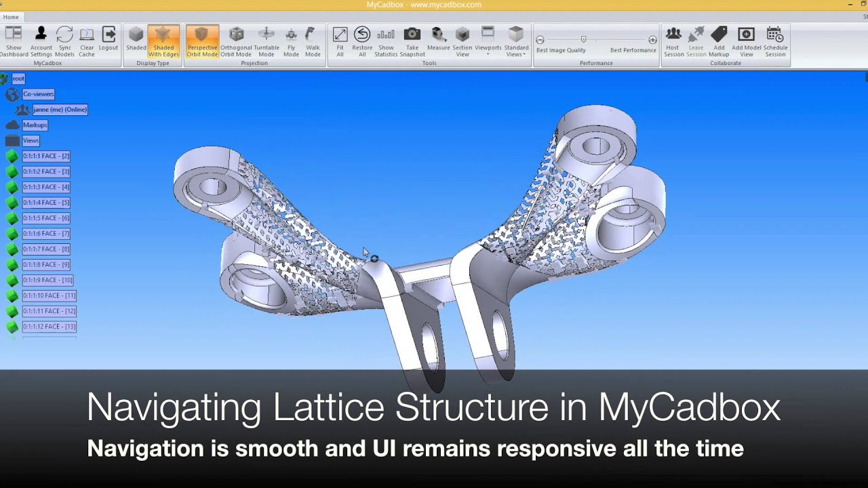Select tree item 0:1:1:1 FACE - [2]

(46, 157)
